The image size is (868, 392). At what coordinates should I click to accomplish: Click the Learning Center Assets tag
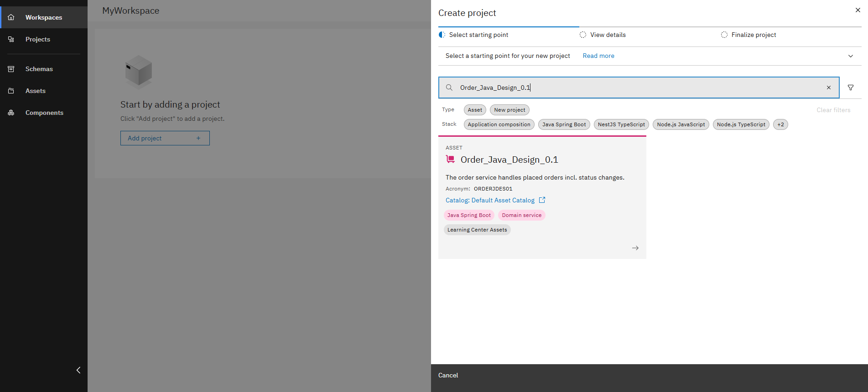tap(477, 230)
